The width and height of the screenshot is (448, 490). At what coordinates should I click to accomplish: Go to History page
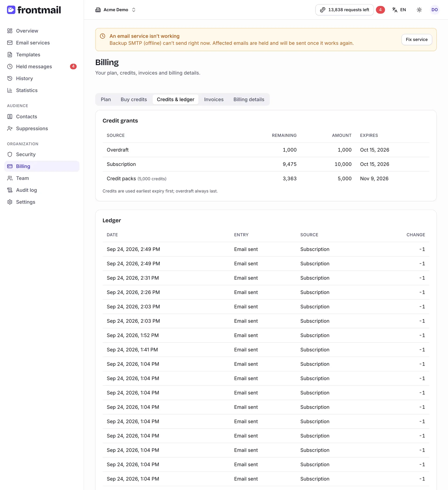[42, 78]
